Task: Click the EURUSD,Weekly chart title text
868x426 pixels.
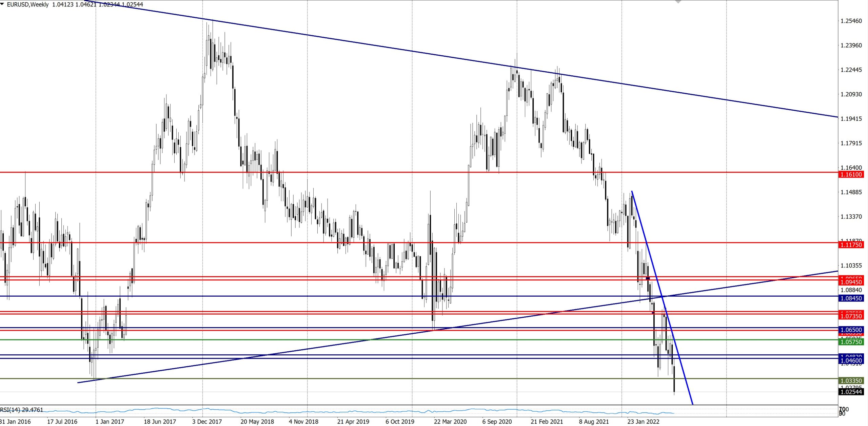Action: click(28, 4)
